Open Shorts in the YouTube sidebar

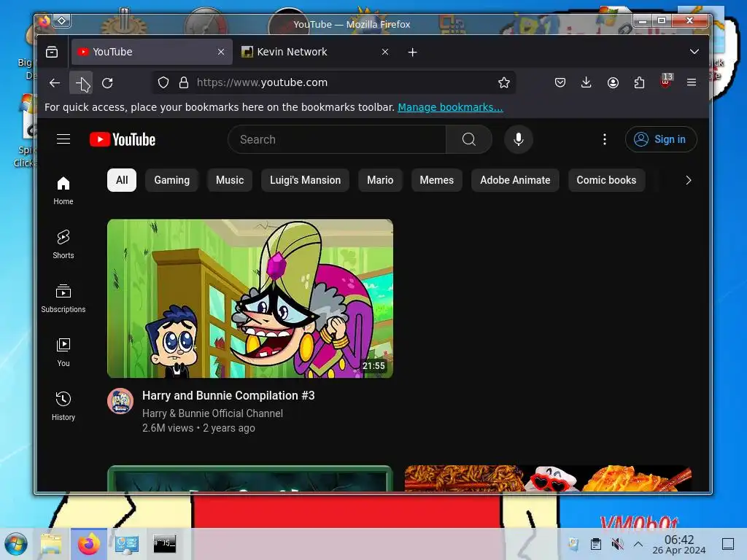63,244
